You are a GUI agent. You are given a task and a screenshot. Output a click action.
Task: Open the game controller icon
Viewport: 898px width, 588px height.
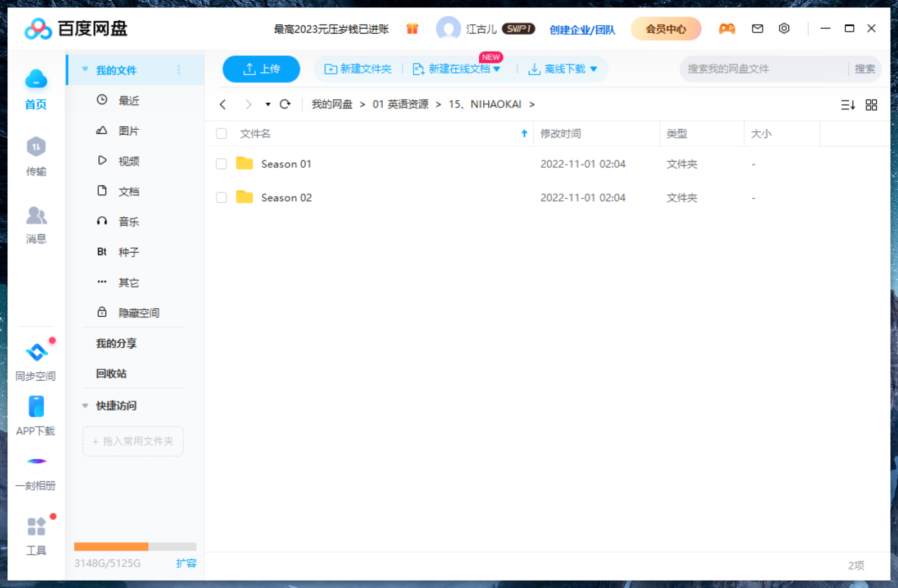tap(727, 28)
